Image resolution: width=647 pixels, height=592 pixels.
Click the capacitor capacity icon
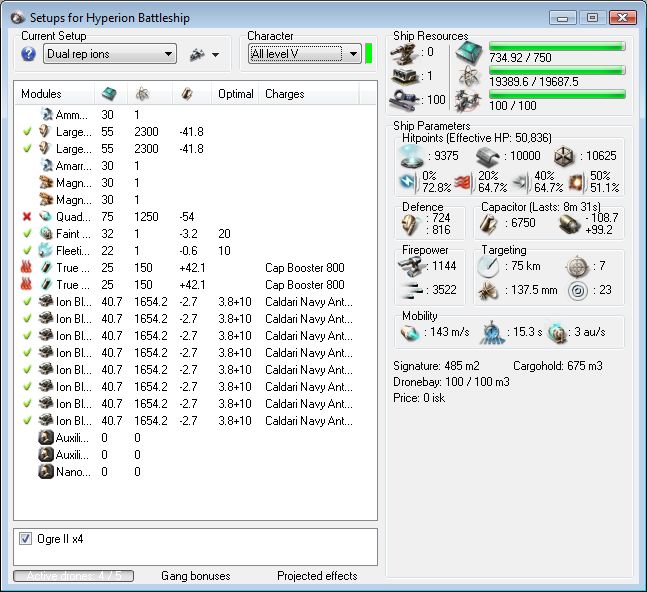tap(489, 223)
